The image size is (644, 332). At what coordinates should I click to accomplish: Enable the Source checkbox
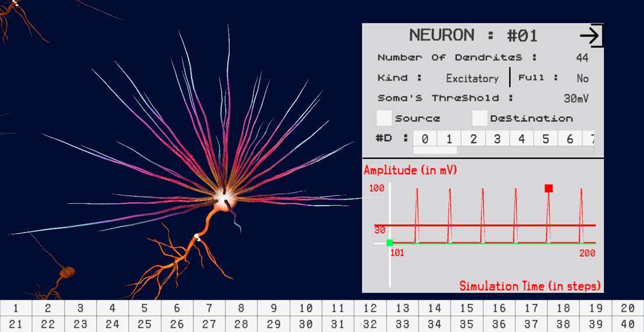click(x=384, y=118)
